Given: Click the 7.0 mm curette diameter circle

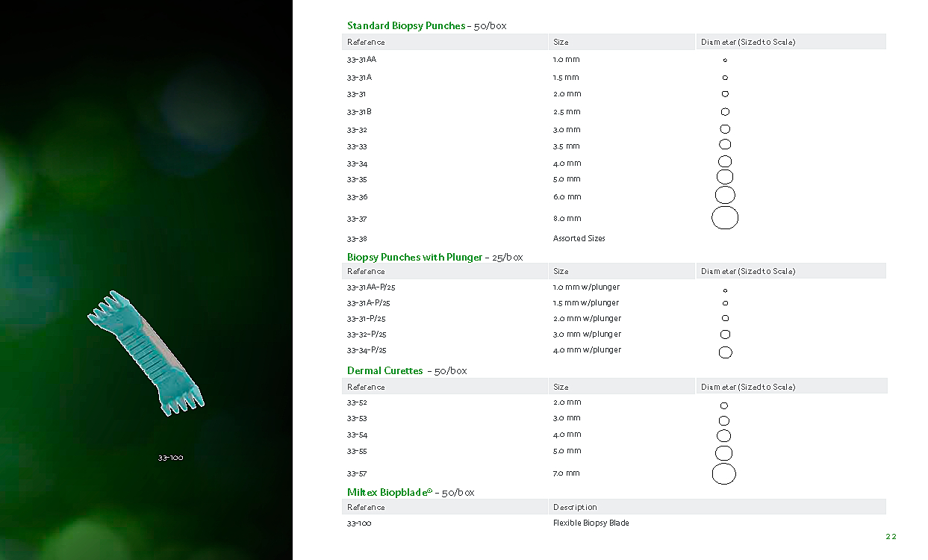Looking at the screenshot, I should click(x=723, y=474).
